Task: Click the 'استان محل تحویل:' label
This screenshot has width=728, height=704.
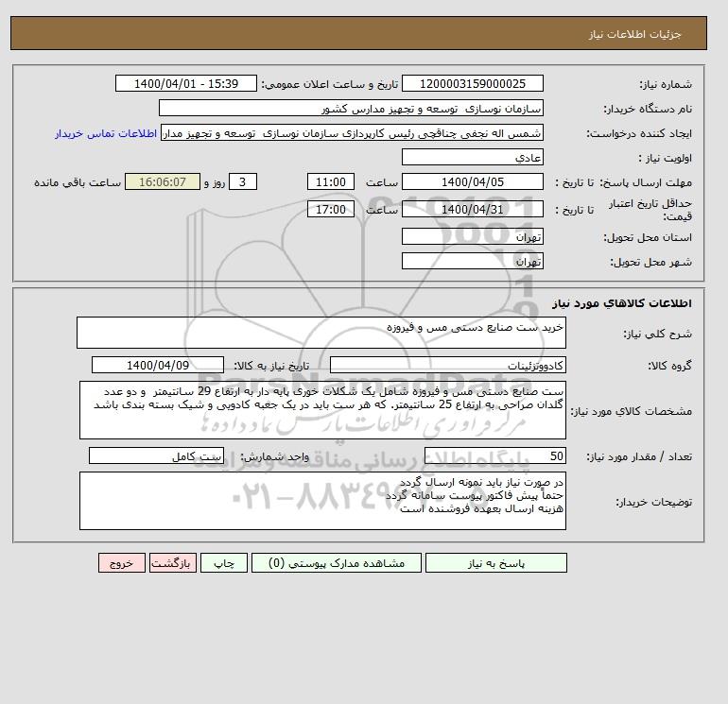Action: click(648, 237)
